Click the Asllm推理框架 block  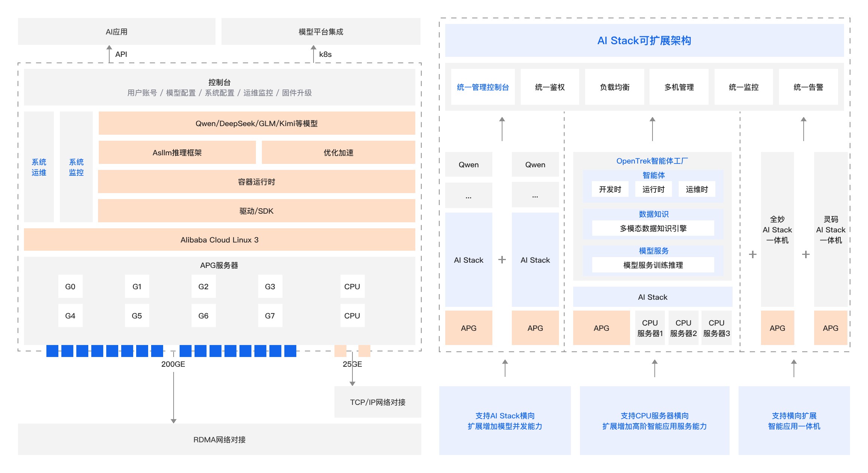[177, 152]
